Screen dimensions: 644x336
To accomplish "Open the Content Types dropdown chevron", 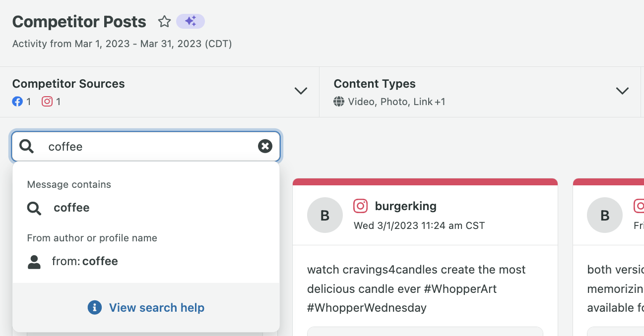I will coord(622,91).
